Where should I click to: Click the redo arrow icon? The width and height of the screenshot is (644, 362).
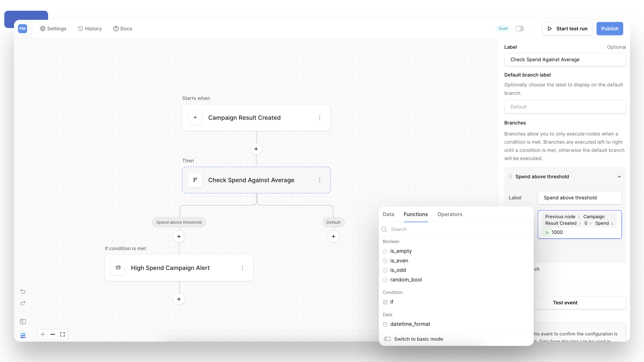[x=23, y=303]
